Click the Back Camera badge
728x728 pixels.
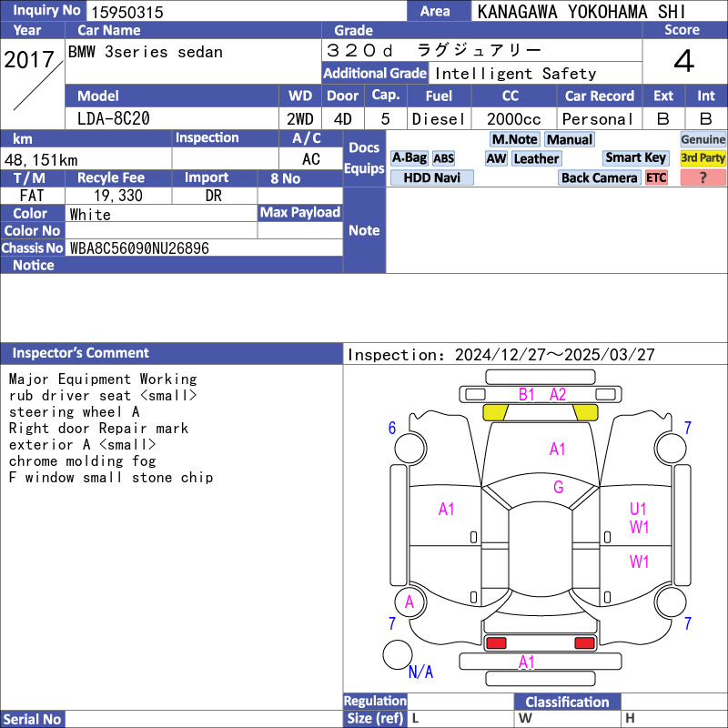point(599,177)
